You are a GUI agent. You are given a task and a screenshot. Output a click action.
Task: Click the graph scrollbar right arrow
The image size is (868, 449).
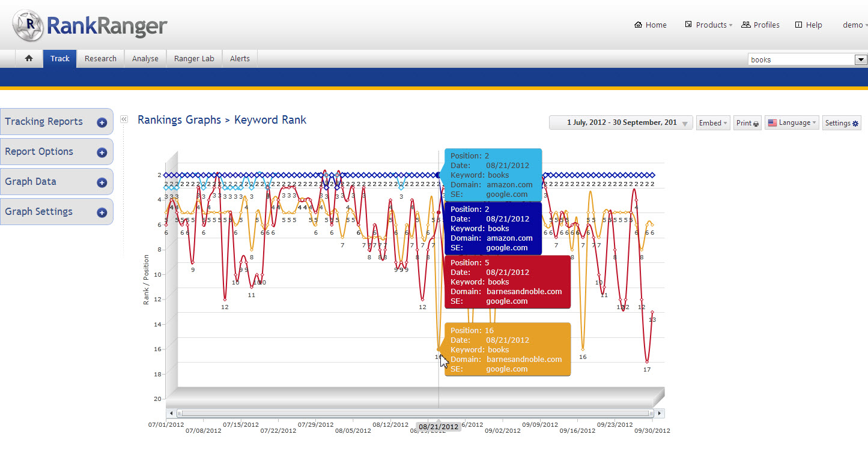coord(660,413)
